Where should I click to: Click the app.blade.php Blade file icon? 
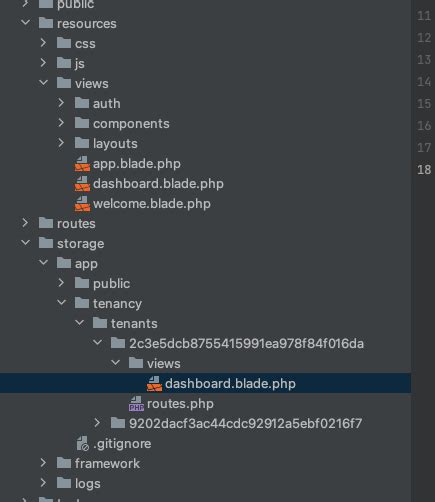[x=82, y=164]
